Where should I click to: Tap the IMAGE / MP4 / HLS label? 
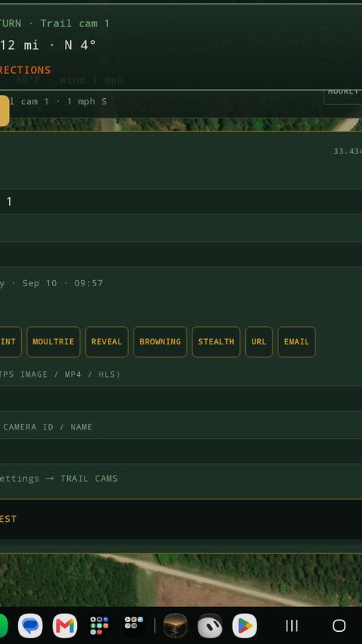click(x=70, y=374)
